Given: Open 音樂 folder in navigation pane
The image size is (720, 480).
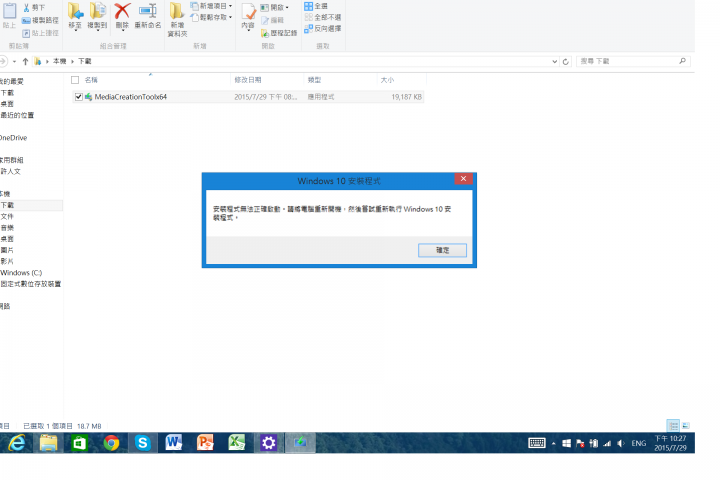Looking at the screenshot, I should (7, 228).
